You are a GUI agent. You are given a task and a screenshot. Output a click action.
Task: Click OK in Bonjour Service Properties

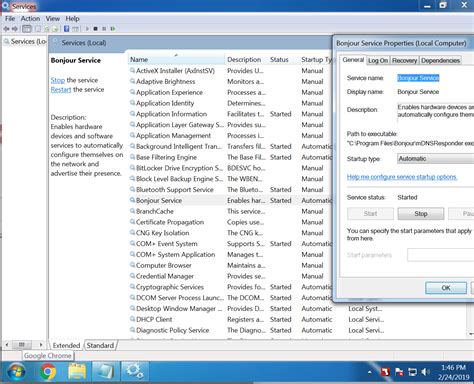[446, 288]
